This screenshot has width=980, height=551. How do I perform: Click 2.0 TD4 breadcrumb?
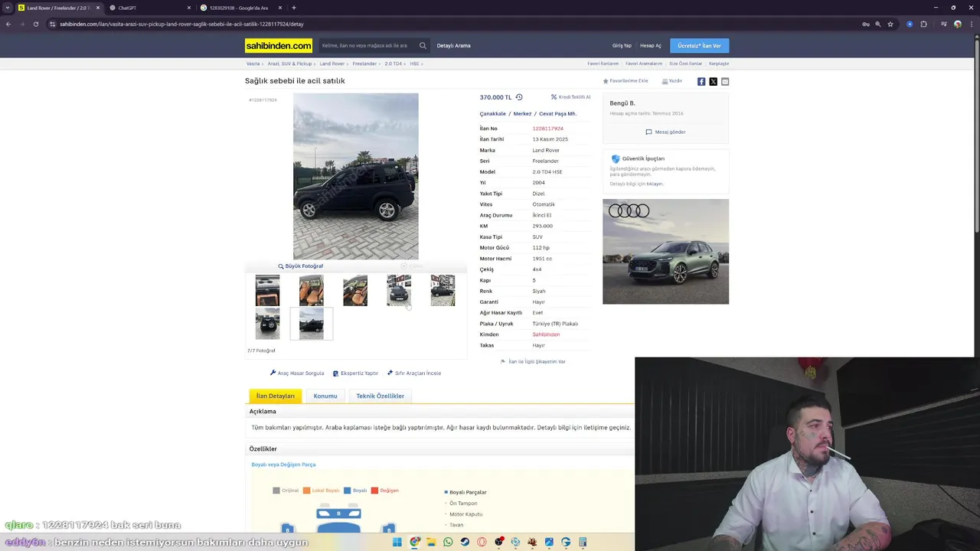click(393, 64)
